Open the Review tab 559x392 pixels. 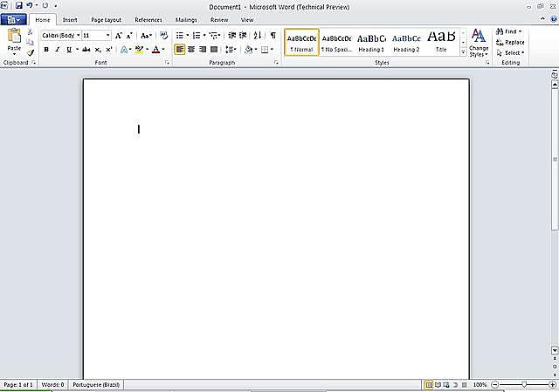pos(219,20)
